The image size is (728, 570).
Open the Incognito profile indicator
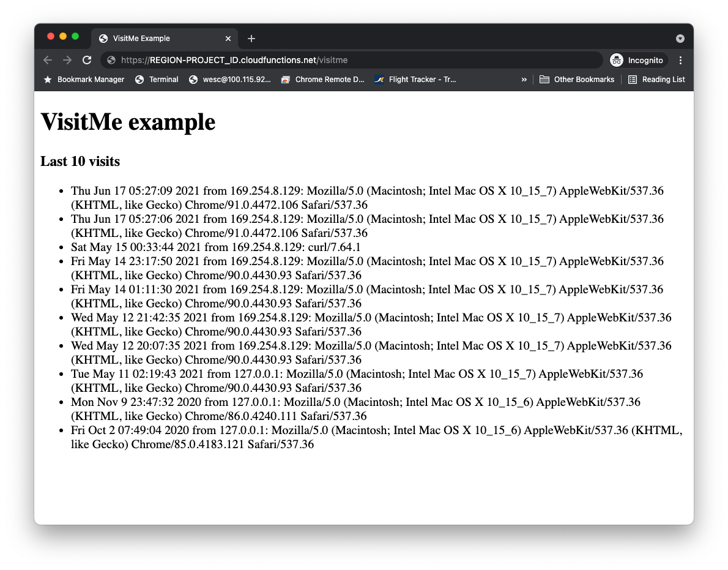coord(637,60)
